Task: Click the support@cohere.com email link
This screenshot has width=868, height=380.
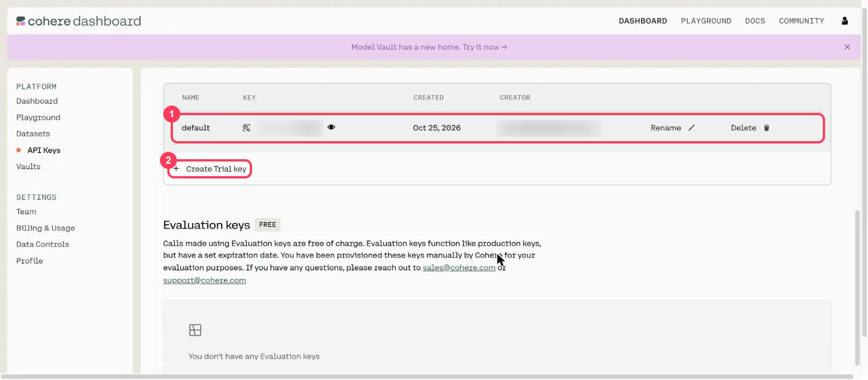Action: pyautogui.click(x=205, y=280)
